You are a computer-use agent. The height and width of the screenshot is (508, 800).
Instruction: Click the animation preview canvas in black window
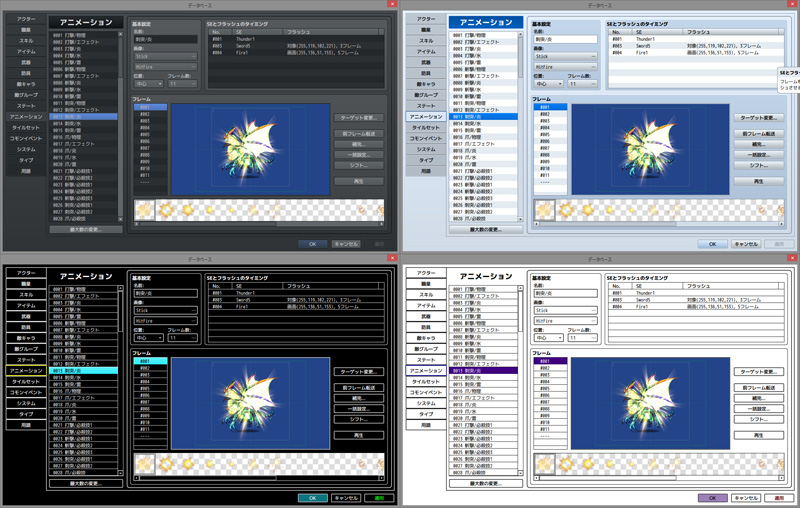[x=251, y=403]
